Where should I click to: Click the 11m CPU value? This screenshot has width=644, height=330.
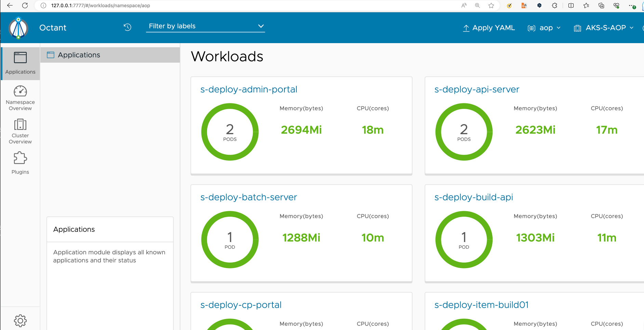(x=607, y=238)
